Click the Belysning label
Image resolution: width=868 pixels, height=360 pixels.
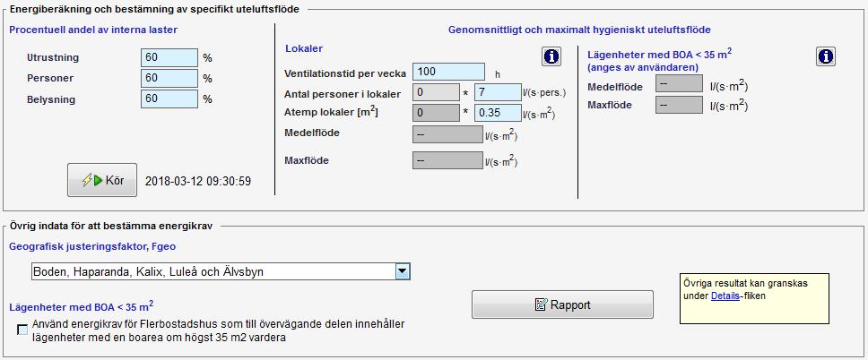[x=51, y=100]
